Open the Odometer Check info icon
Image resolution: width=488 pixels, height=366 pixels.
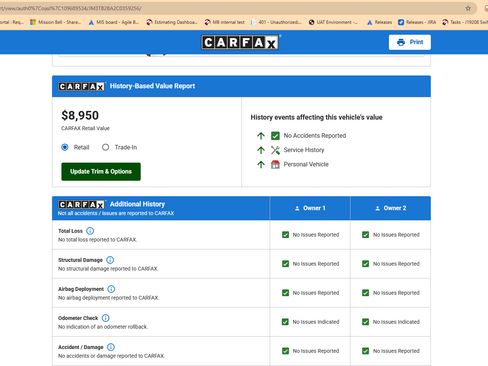pos(105,318)
